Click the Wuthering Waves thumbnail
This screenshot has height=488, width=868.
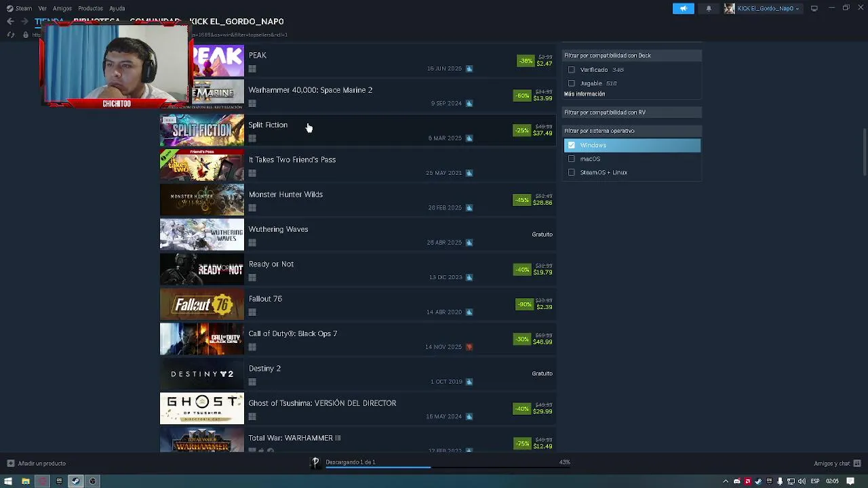click(x=202, y=235)
